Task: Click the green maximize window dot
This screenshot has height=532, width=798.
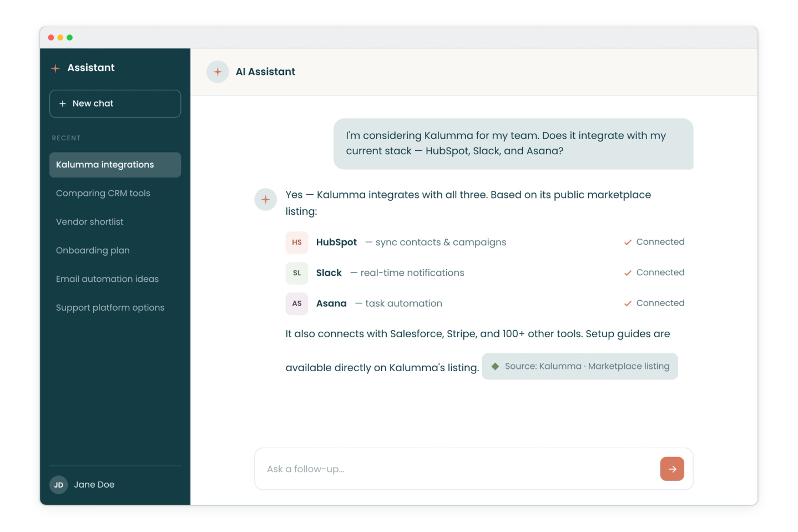Action: (x=70, y=38)
